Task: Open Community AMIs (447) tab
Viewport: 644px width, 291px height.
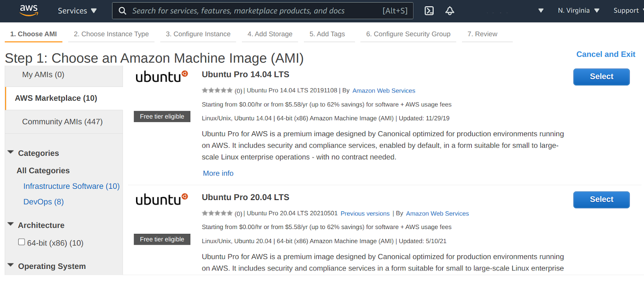Action: (64, 122)
